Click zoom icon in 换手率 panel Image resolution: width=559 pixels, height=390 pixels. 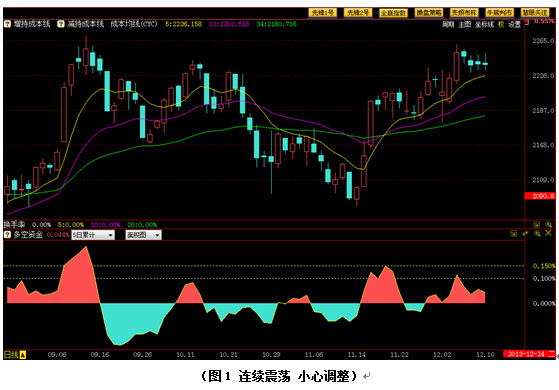(548, 225)
